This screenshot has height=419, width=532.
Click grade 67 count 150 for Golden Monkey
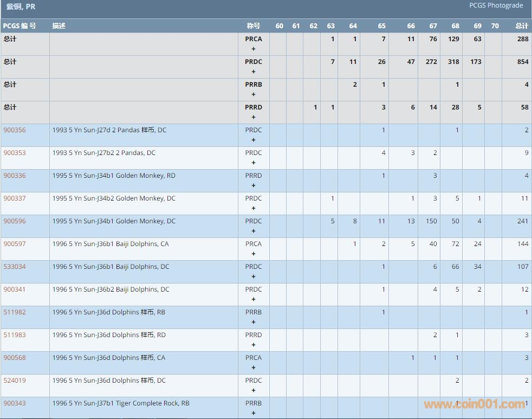[431, 221]
